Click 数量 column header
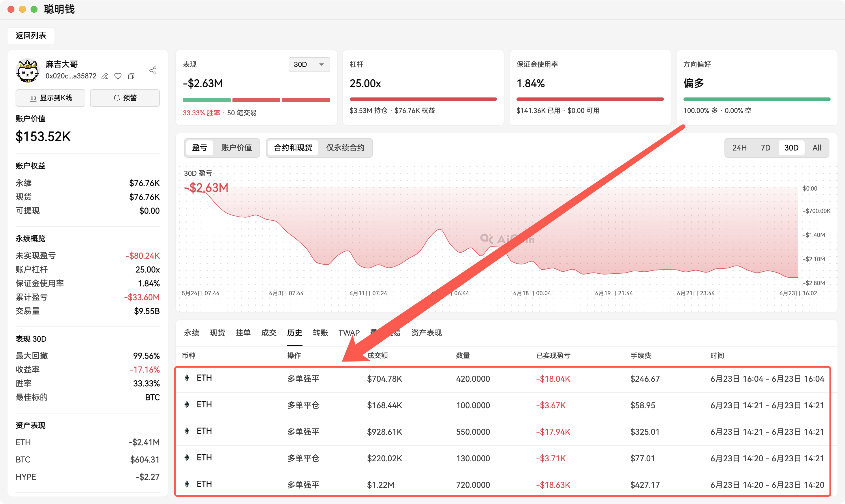The image size is (845, 504). (x=463, y=356)
